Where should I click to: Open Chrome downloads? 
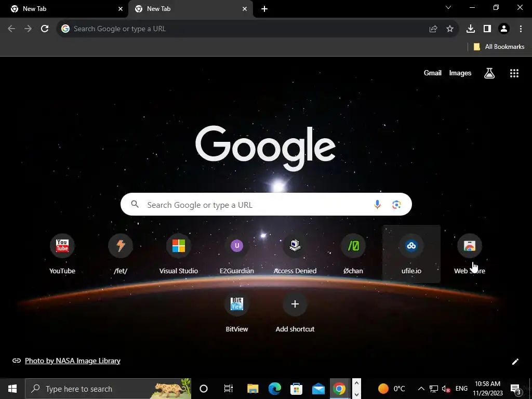pyautogui.click(x=471, y=29)
